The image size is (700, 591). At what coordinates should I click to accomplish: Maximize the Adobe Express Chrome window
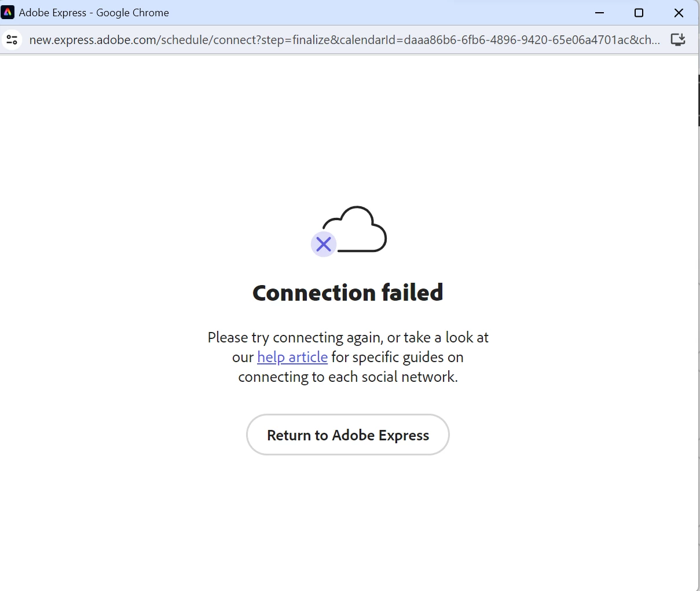coord(639,13)
